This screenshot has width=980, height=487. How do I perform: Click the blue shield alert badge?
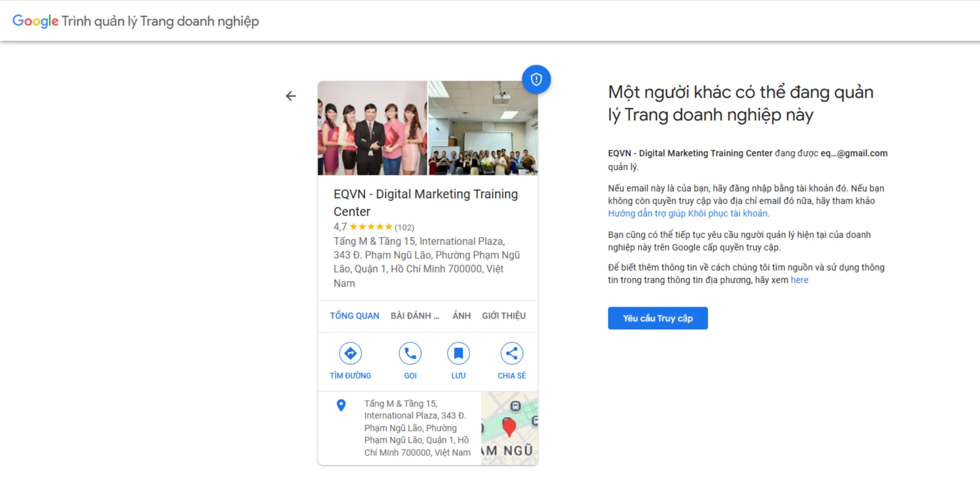(x=536, y=80)
